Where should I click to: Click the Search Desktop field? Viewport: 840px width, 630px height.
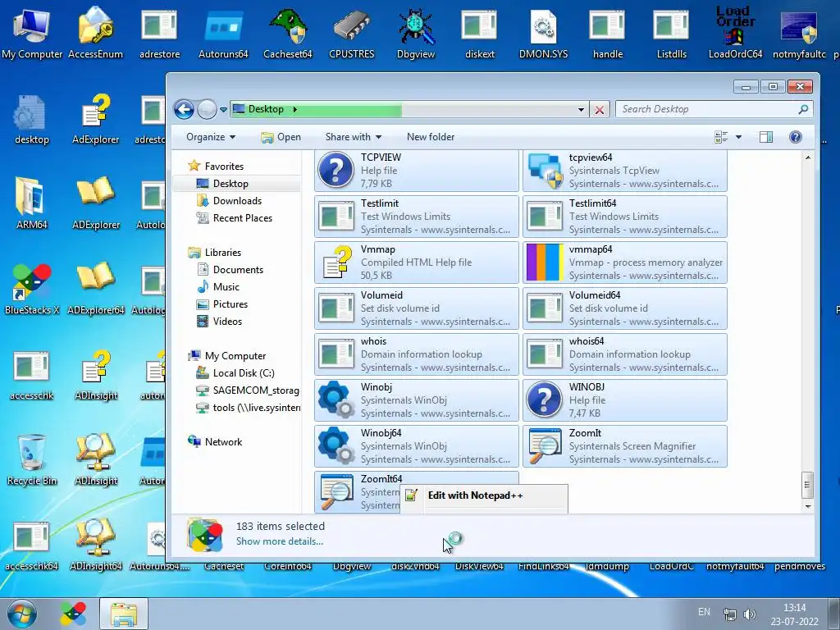point(714,109)
